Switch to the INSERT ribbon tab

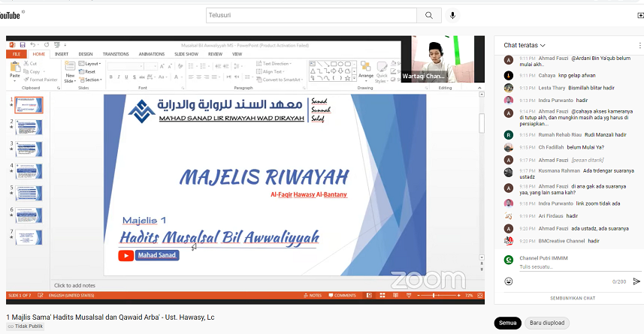tap(62, 54)
